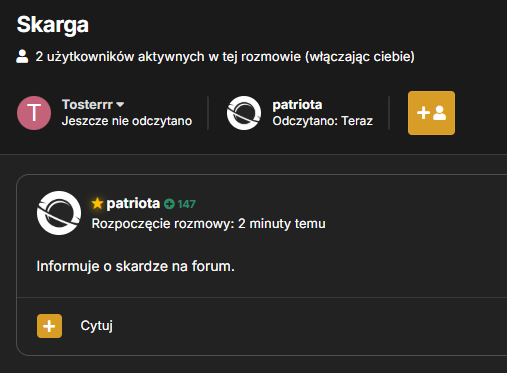
Task: Click patriota's avatar in the message post
Action: 59,213
